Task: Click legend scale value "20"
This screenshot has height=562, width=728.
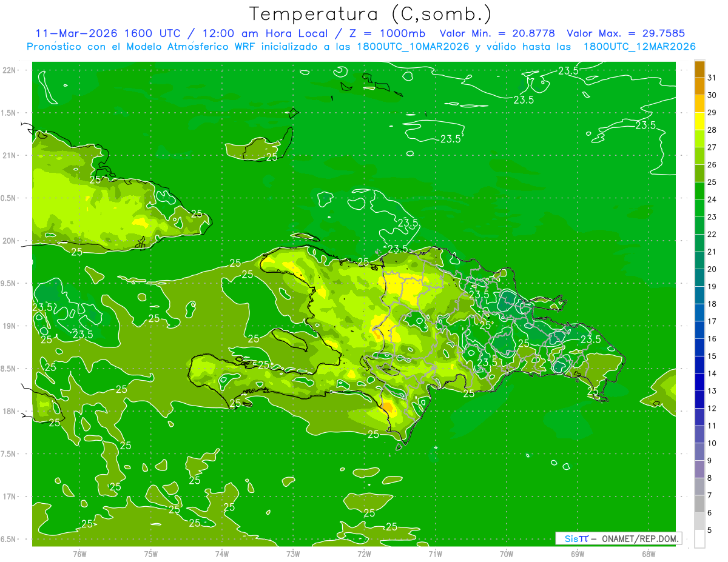Action: (712, 269)
